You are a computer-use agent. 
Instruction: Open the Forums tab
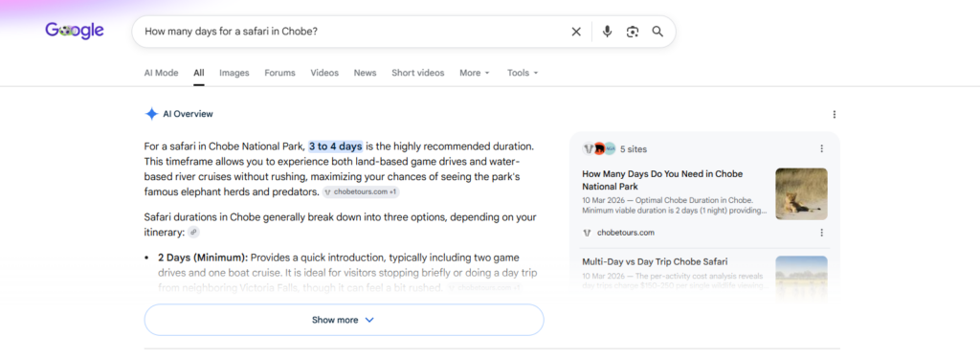tap(279, 73)
